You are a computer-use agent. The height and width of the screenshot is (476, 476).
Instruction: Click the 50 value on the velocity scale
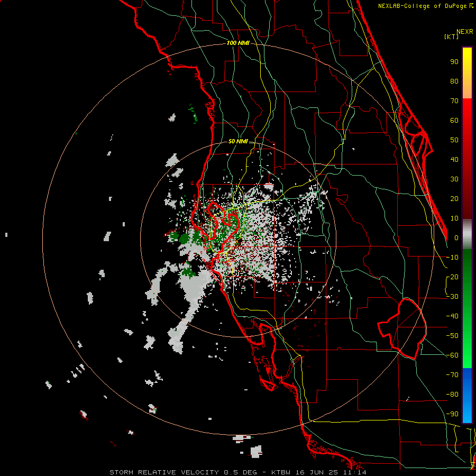[454, 140]
